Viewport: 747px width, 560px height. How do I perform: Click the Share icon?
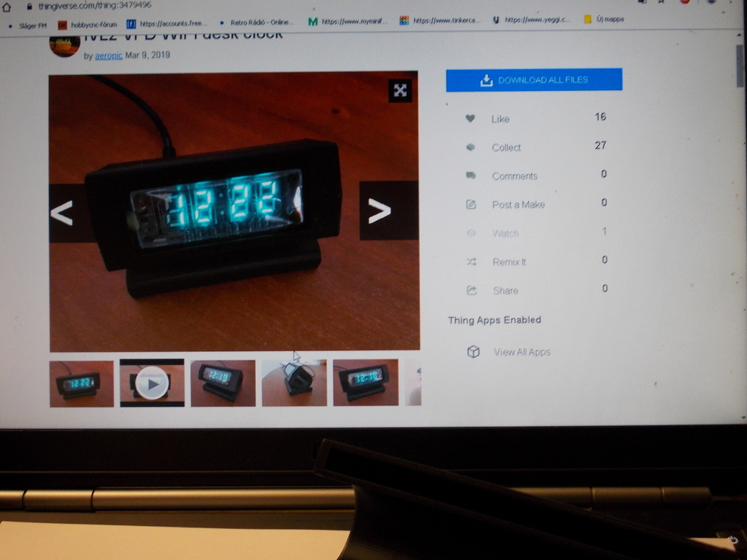pyautogui.click(x=472, y=291)
